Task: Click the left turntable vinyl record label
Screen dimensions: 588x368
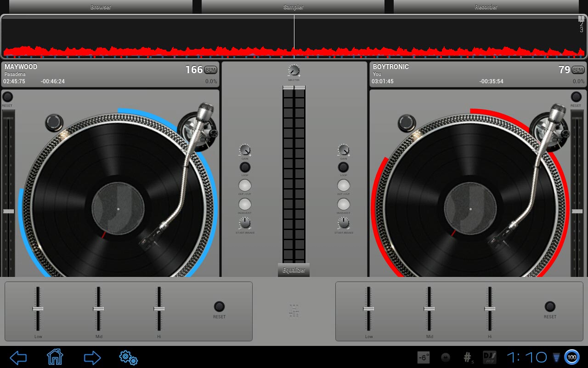Action: pos(118,209)
